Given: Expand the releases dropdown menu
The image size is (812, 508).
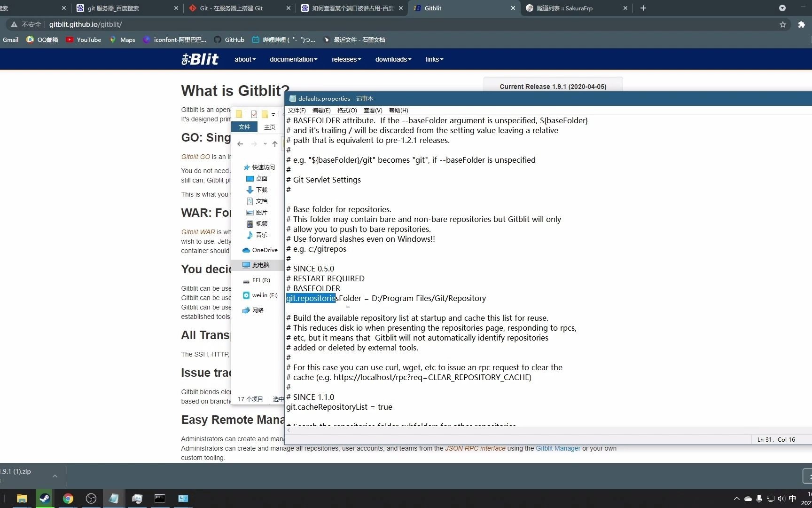Looking at the screenshot, I should pyautogui.click(x=346, y=59).
